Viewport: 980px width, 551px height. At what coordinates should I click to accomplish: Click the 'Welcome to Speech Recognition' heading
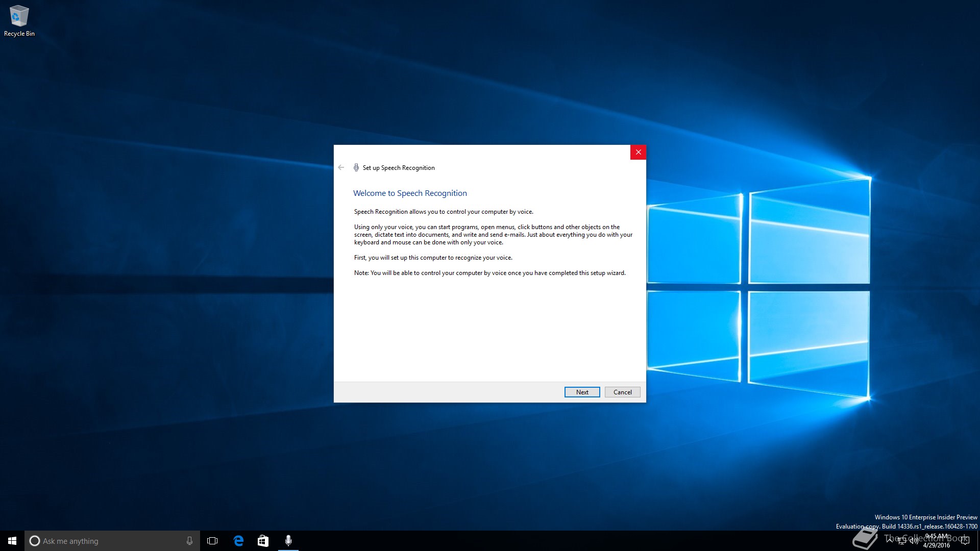(410, 193)
